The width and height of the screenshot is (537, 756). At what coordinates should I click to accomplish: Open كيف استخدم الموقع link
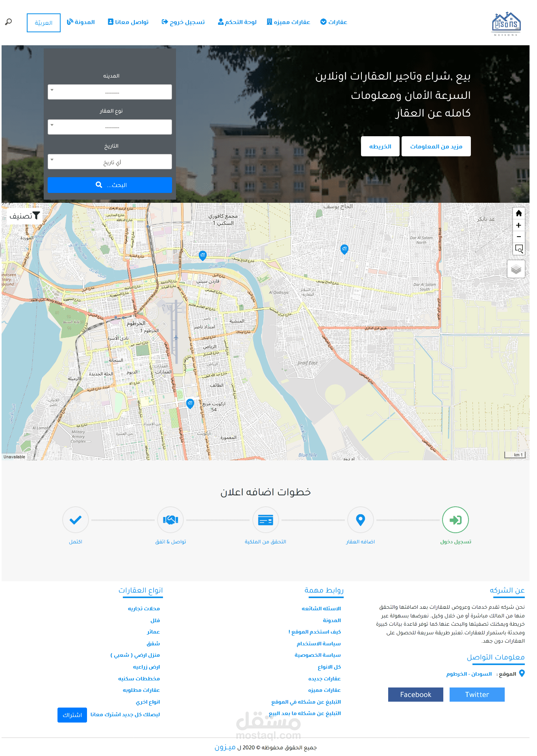(x=315, y=632)
